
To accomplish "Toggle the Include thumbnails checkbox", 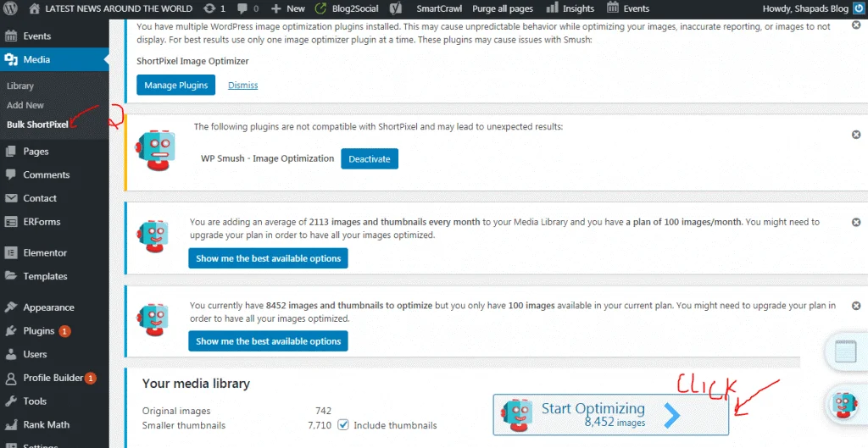I will click(x=342, y=425).
